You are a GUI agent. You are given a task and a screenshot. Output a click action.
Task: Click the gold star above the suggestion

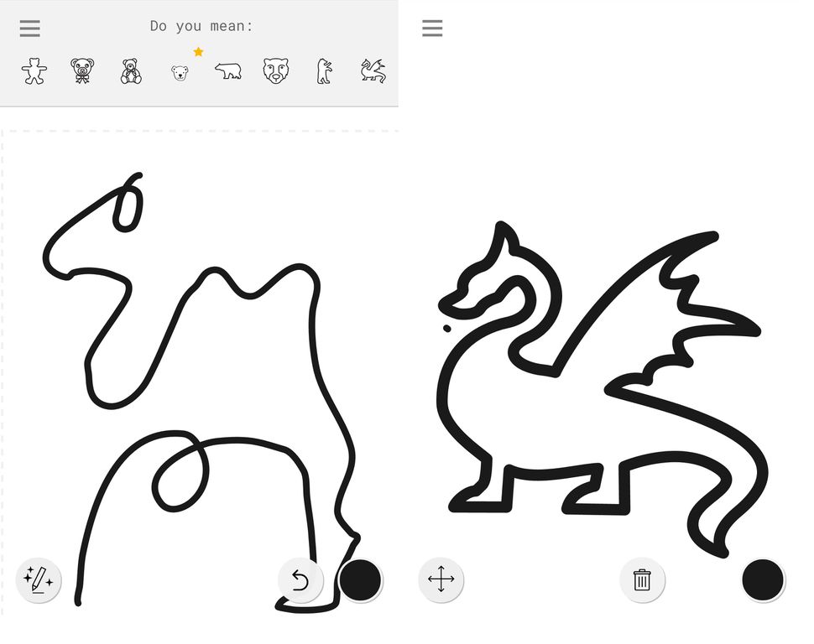click(x=198, y=52)
